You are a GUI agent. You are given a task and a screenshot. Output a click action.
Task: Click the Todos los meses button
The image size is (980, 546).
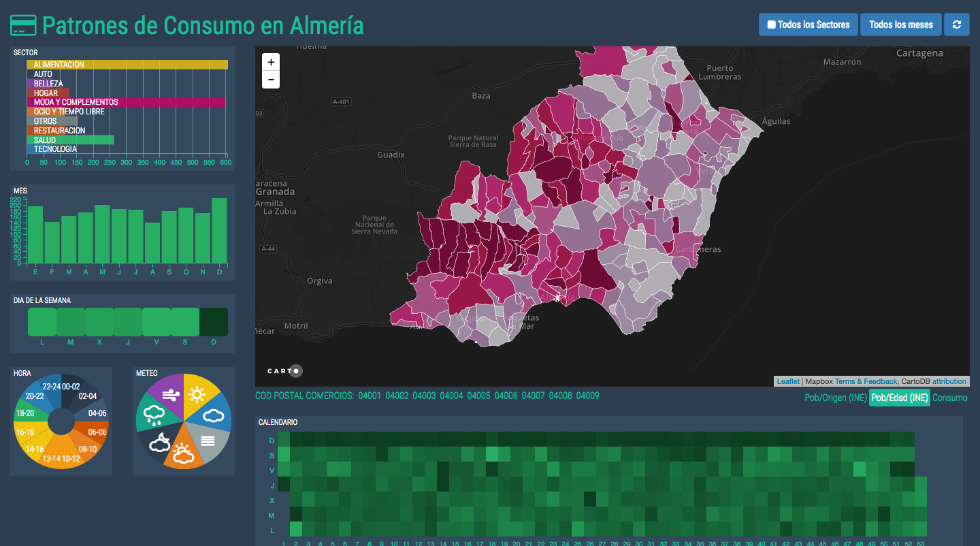(900, 25)
